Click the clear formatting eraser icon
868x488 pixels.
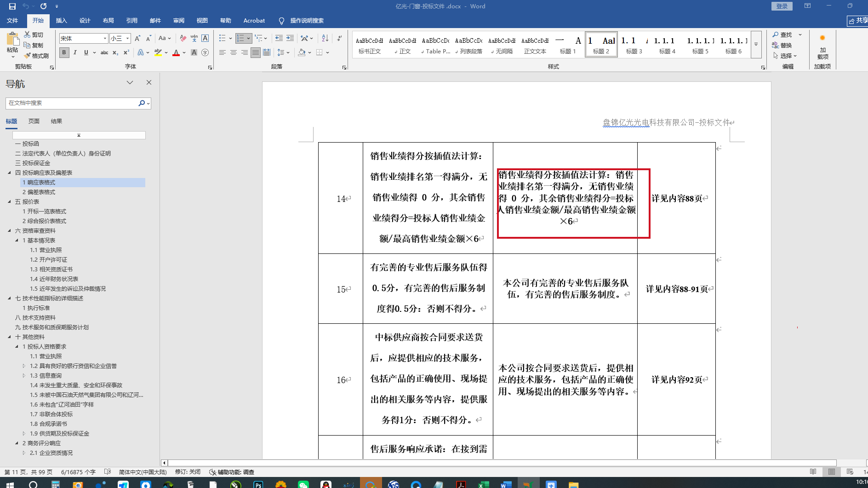click(183, 38)
